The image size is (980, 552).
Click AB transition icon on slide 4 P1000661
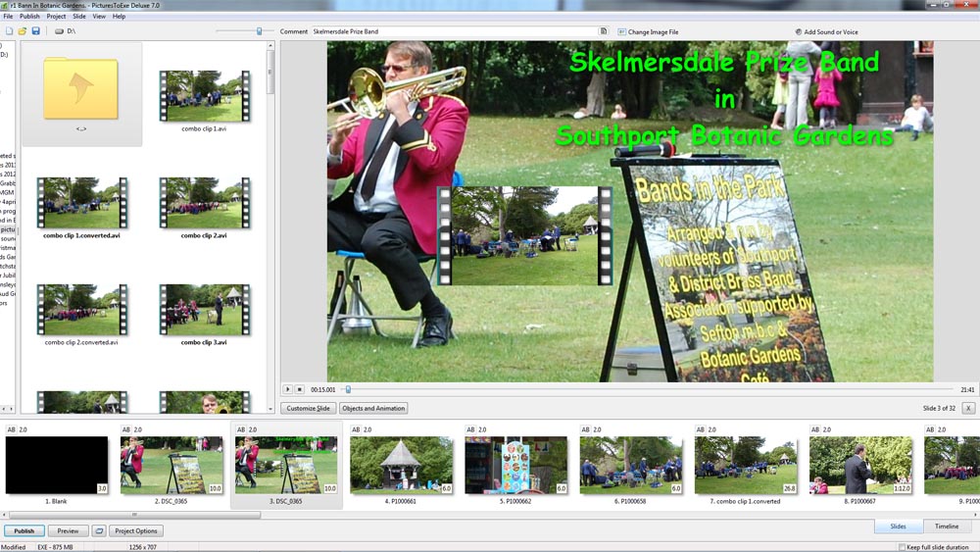[356, 429]
